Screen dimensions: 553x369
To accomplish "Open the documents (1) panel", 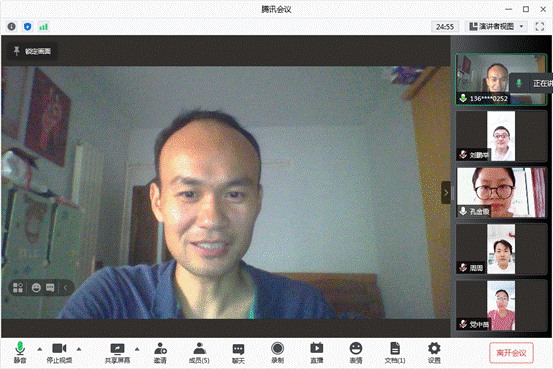I will click(395, 353).
